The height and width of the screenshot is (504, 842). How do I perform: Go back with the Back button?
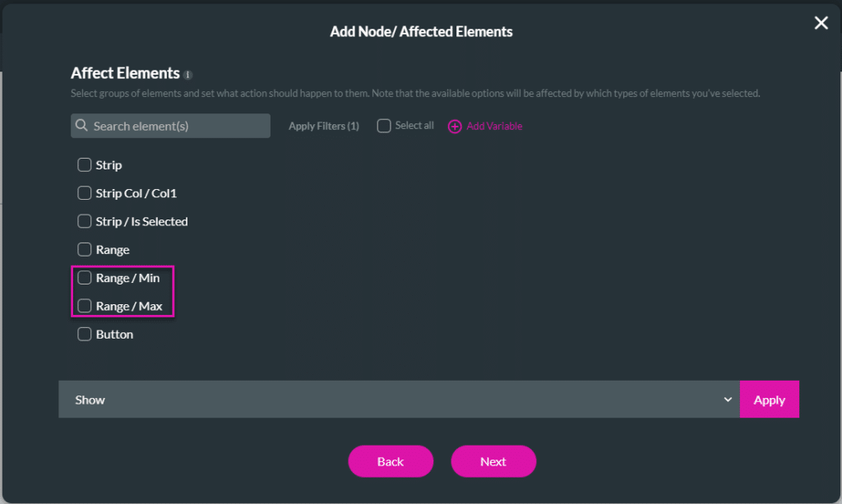391,461
